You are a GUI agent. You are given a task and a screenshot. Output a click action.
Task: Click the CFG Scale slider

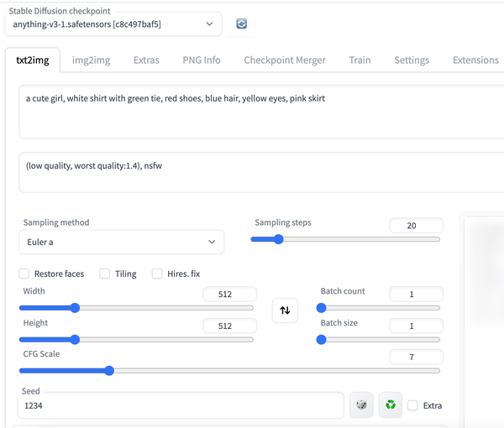(x=231, y=370)
